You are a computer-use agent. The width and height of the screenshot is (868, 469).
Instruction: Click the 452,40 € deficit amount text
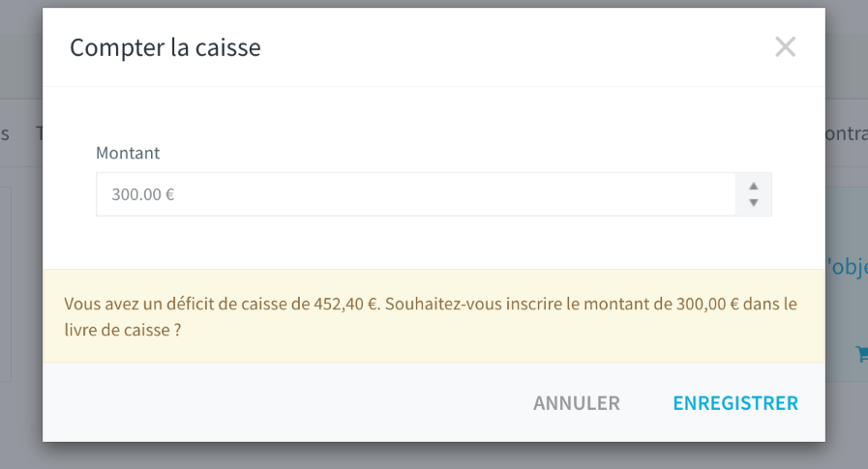345,304
